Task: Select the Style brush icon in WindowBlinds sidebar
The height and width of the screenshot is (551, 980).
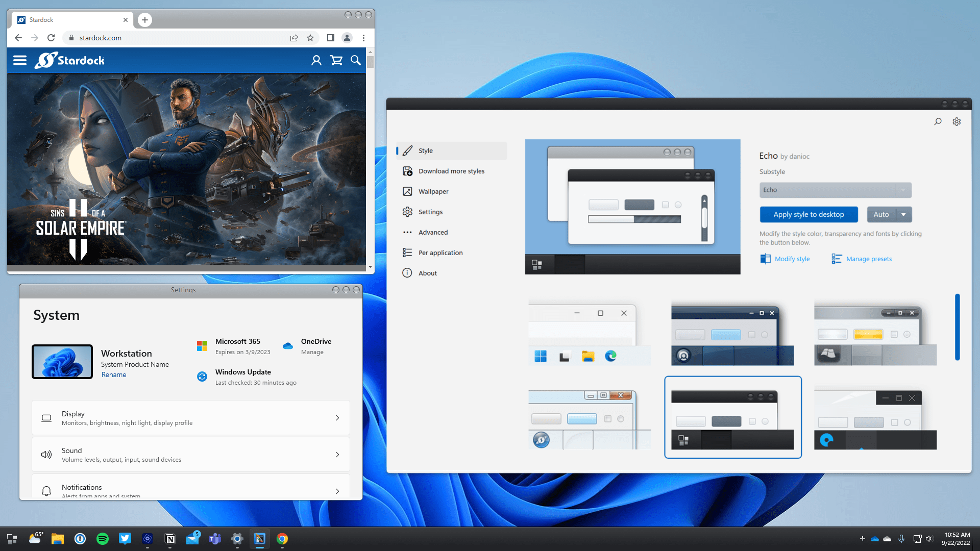Action: pos(407,151)
